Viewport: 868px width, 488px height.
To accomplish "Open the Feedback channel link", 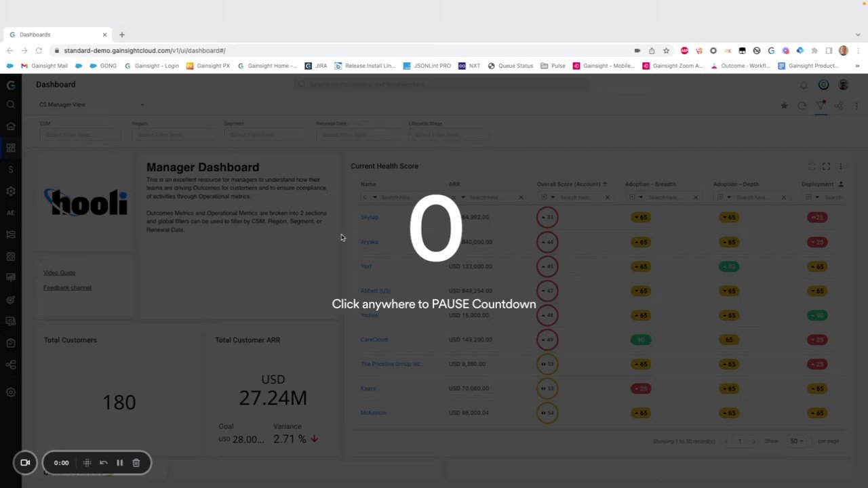I will [x=67, y=287].
